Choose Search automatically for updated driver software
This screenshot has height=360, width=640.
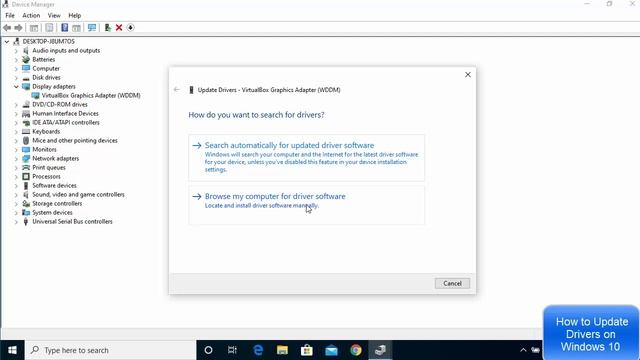[306, 158]
